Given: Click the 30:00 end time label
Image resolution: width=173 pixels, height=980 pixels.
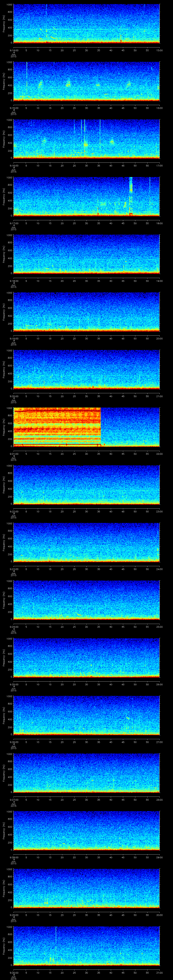Looking at the screenshot, I should [159, 915].
